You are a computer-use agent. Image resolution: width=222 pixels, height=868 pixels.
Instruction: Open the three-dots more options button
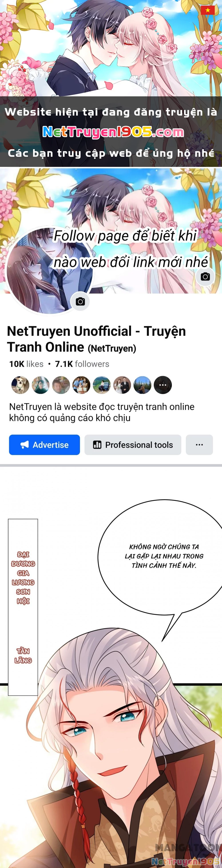(199, 445)
